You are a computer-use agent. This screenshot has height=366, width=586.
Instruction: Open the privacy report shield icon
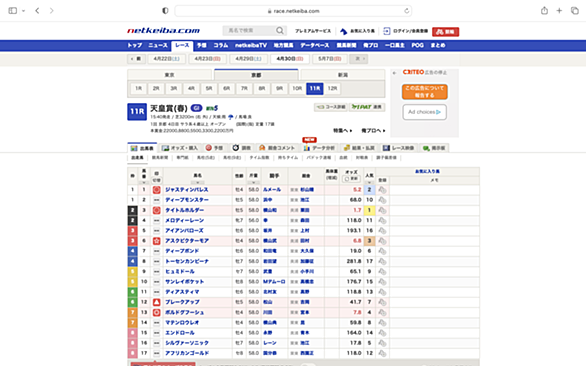[165, 10]
